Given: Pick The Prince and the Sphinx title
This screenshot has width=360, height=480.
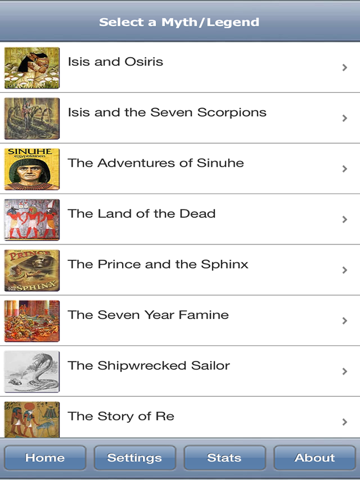Looking at the screenshot, I should tap(158, 264).
